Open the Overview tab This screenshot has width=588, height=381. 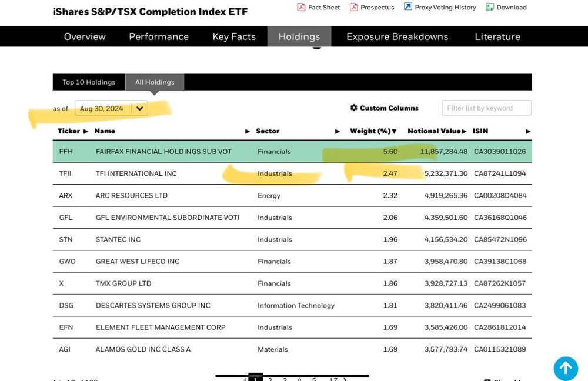click(x=85, y=36)
